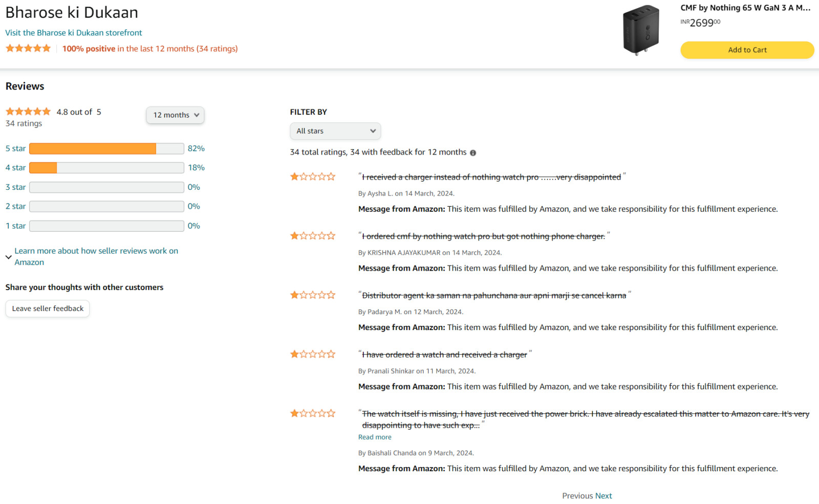819x504 pixels.
Task: Click star rating of Pranali Shinkar's review
Action: [x=312, y=354]
